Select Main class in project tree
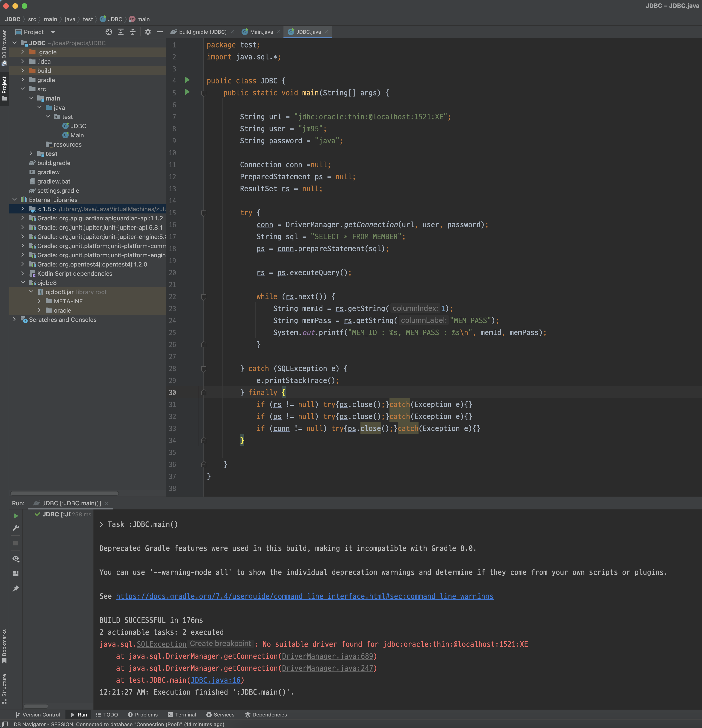The image size is (702, 728). coord(77,135)
